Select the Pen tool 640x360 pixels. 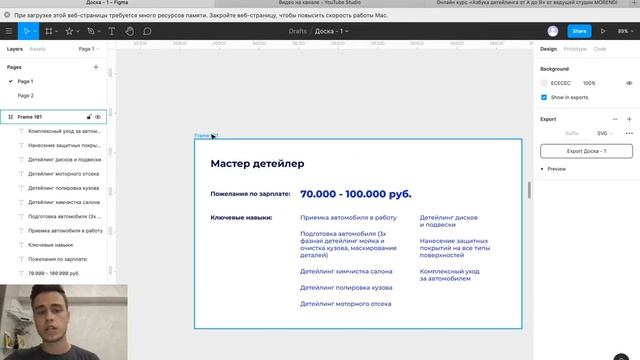pyautogui.click(x=91, y=31)
